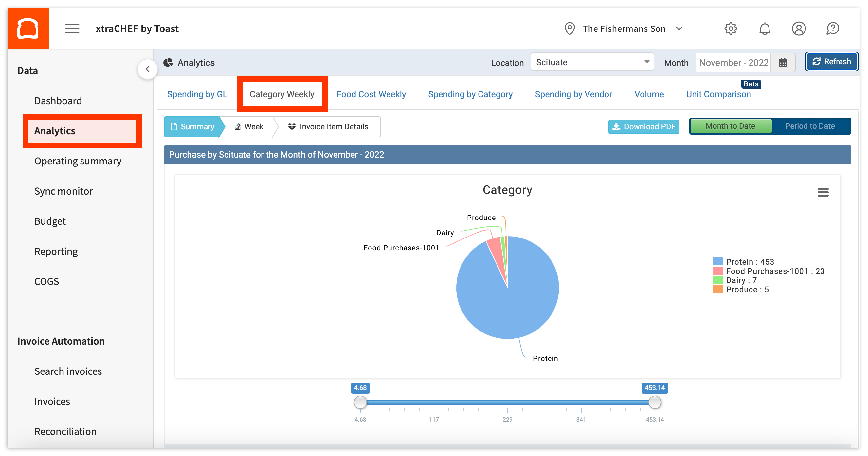Open the calendar icon beside November 2022
Viewport: 868px width, 456px height.
coord(783,62)
